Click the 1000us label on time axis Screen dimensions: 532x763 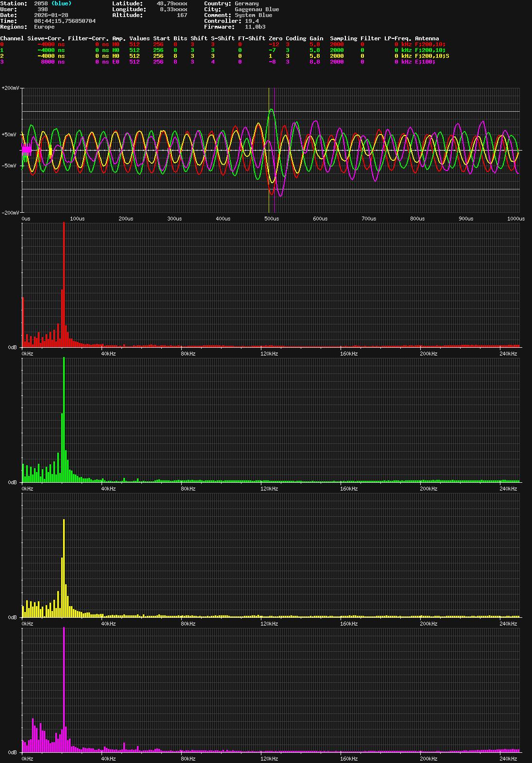tap(515, 219)
